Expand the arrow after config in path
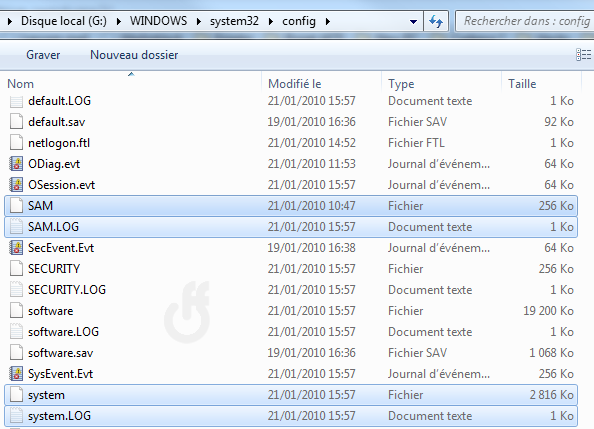 (327, 21)
